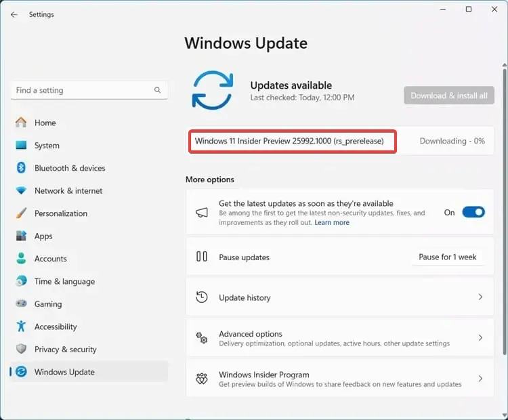This screenshot has height=420, width=508.
Task: Open the Home settings page
Action: [45, 123]
